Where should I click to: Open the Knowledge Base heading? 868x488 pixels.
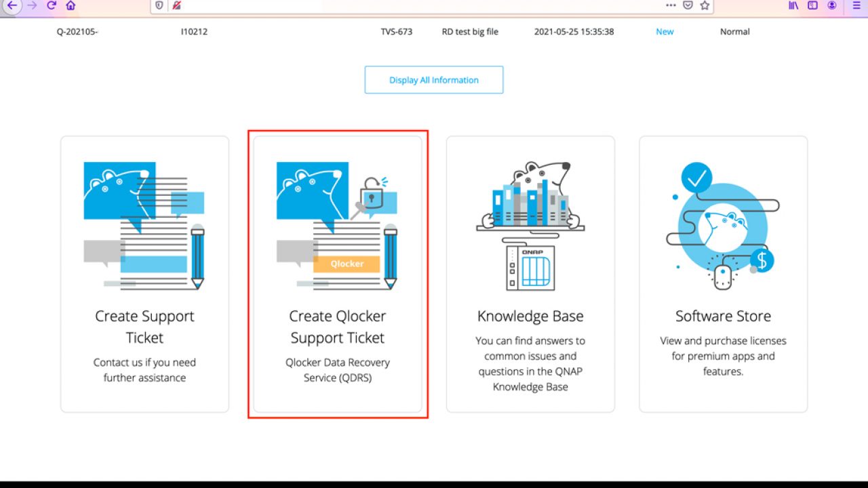530,317
